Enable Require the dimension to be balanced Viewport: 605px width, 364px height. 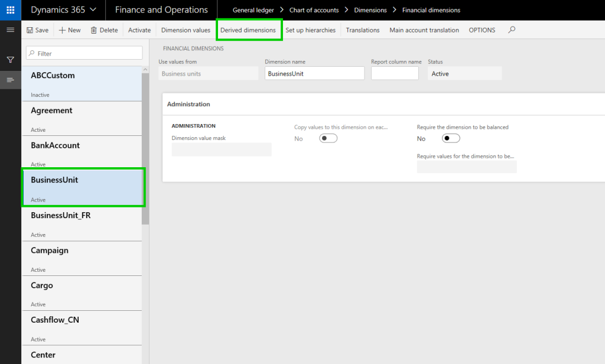click(x=450, y=138)
